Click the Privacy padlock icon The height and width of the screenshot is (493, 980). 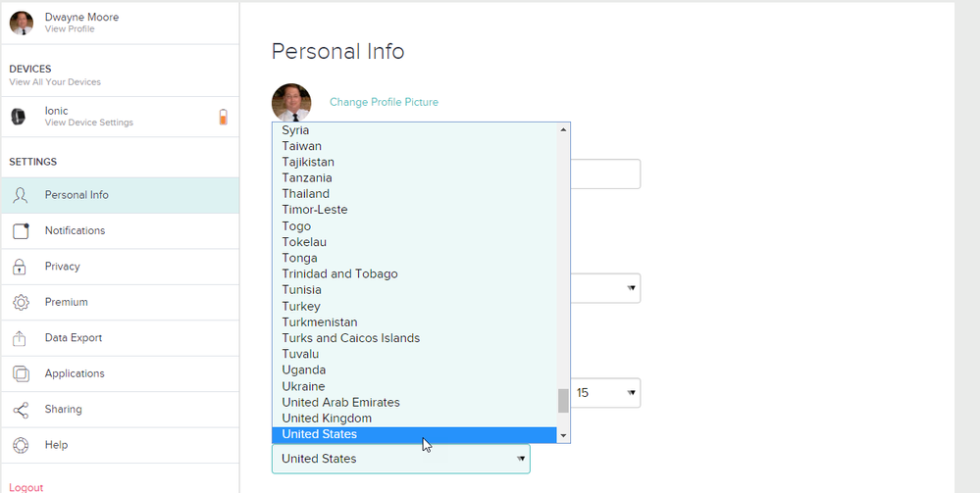20,267
